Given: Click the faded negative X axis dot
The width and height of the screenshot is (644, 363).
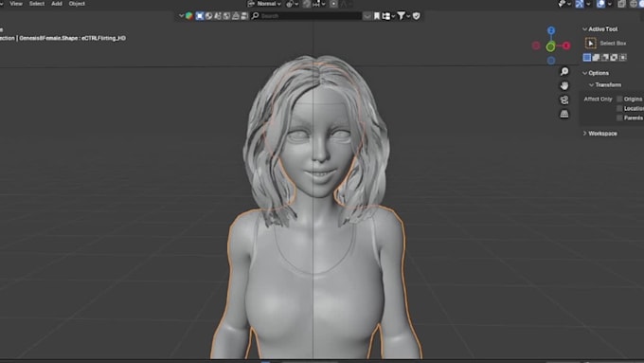Looking at the screenshot, I should click(x=536, y=45).
